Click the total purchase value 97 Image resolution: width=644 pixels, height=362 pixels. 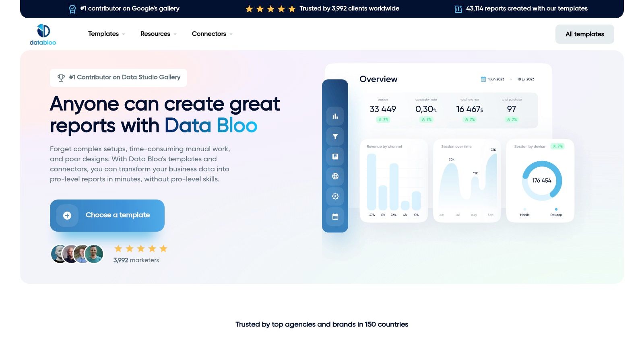[x=512, y=109]
